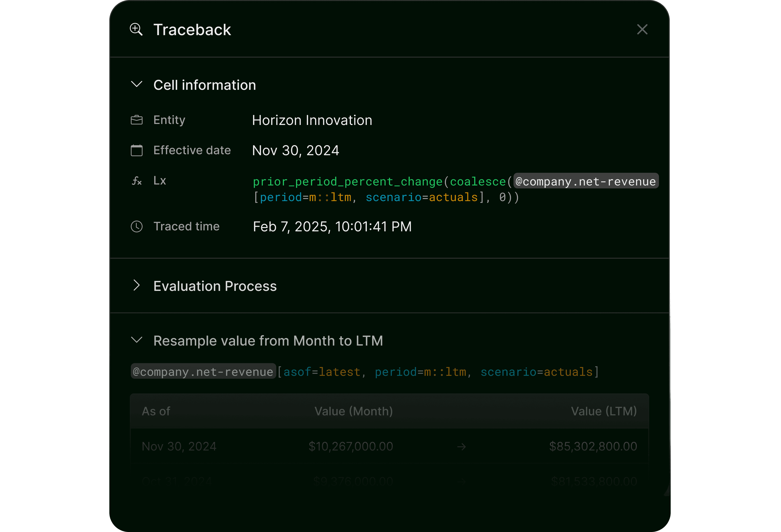Click the Value (Month) column header
The image size is (781, 532).
point(354,411)
